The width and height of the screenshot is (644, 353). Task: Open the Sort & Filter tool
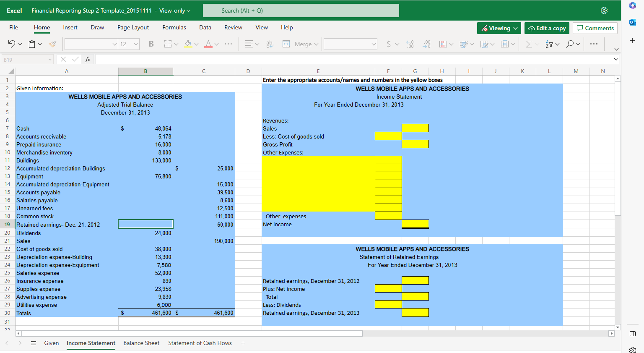coord(549,44)
